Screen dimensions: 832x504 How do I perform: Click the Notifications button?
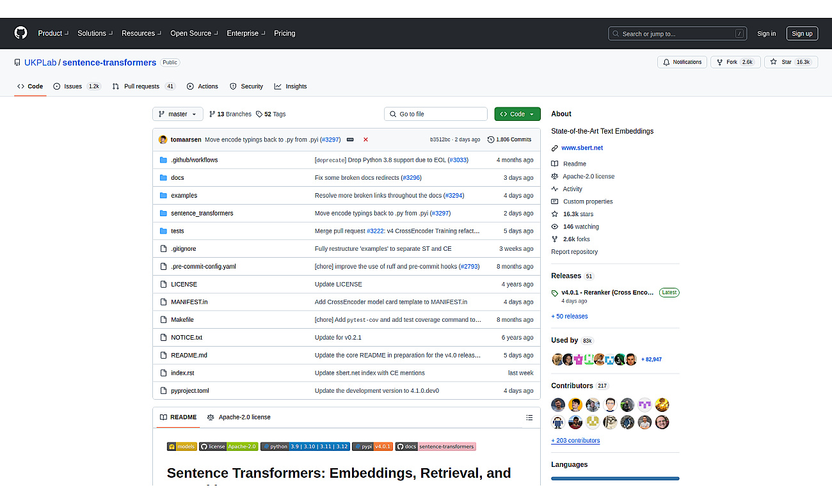tap(682, 62)
